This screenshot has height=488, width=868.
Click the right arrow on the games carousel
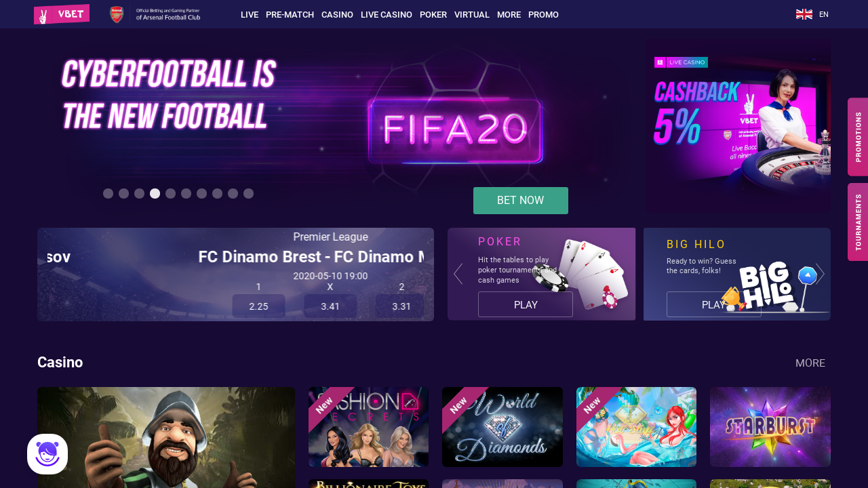[820, 274]
